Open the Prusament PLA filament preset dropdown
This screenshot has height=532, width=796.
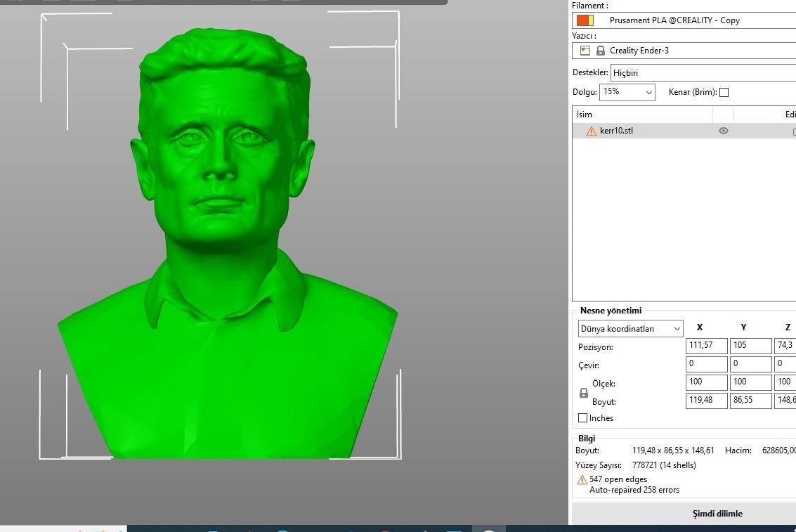pos(684,20)
